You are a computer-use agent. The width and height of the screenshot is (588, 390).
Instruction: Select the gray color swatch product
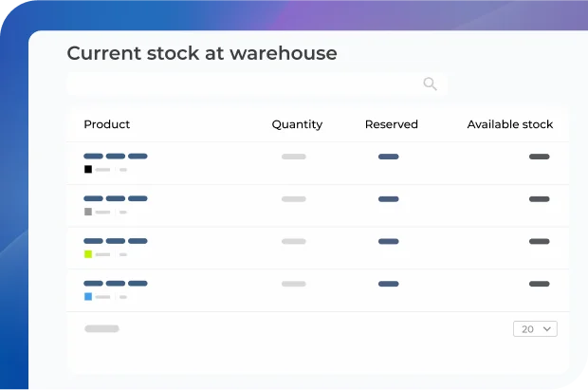(x=88, y=212)
